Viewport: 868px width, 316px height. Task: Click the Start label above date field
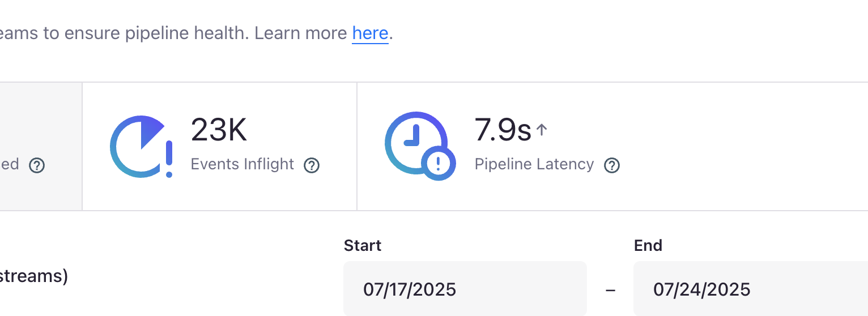(x=363, y=245)
